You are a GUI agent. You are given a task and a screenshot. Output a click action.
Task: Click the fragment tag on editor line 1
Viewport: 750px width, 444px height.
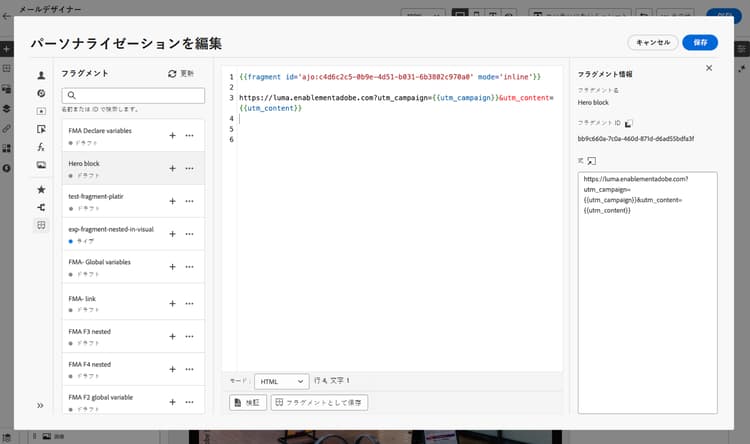(390, 77)
